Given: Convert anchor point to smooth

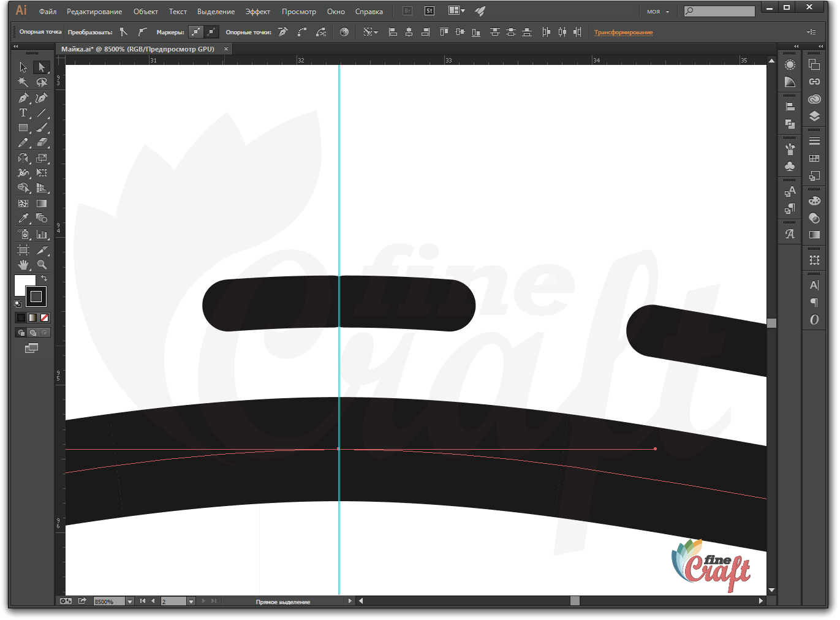Looking at the screenshot, I should pos(142,32).
